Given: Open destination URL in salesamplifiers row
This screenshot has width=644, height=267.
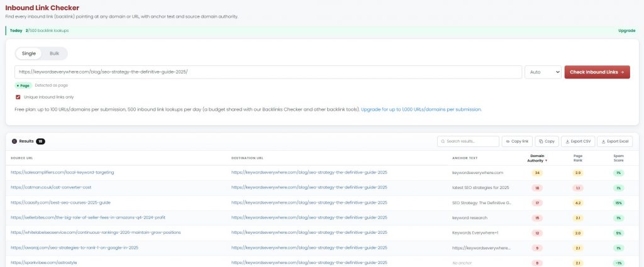Looking at the screenshot, I should 309,173.
